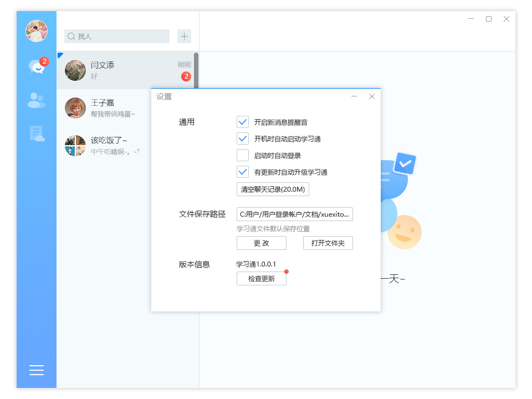Open the hamburger menu at sidebar bottom
The width and height of the screenshot is (532, 399).
click(37, 370)
